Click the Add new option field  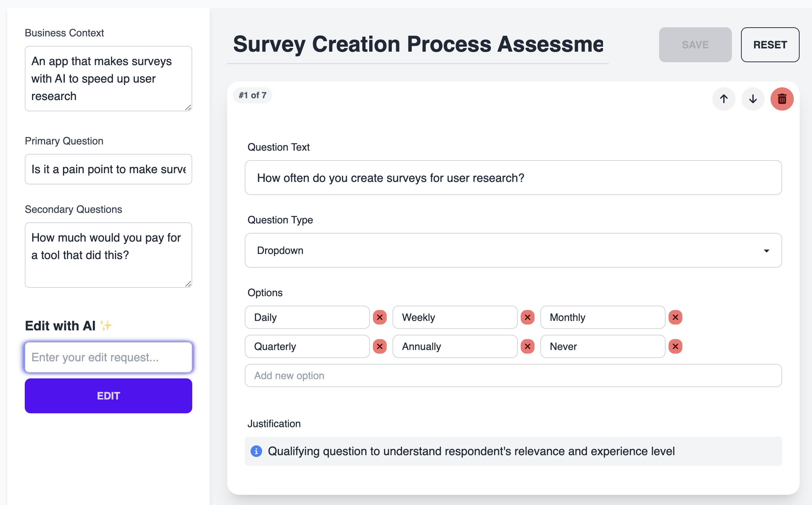513,375
